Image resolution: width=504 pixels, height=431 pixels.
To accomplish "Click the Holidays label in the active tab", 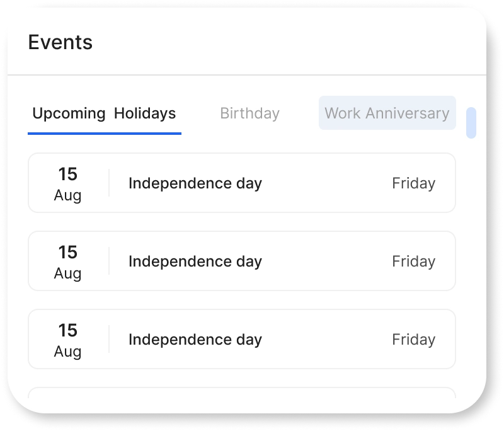I will coord(145,113).
